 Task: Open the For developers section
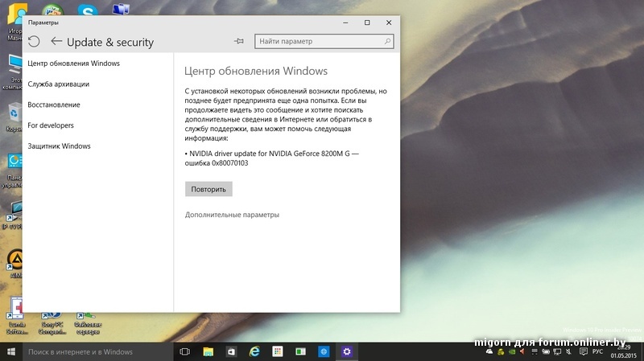click(50, 125)
